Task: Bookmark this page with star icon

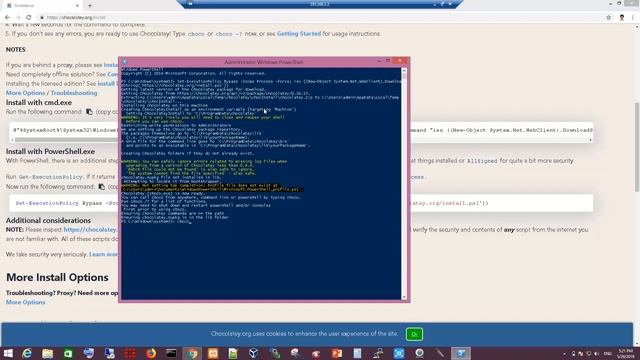Action: (x=609, y=18)
